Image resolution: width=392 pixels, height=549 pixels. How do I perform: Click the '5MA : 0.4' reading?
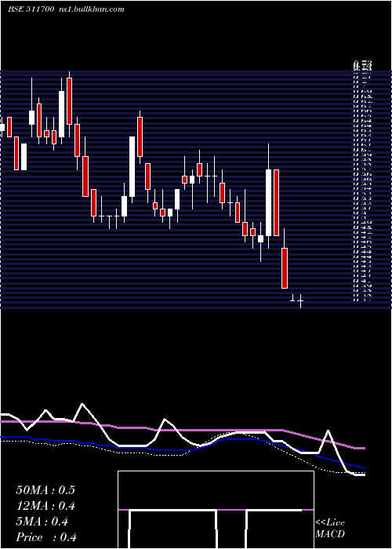tap(42, 522)
